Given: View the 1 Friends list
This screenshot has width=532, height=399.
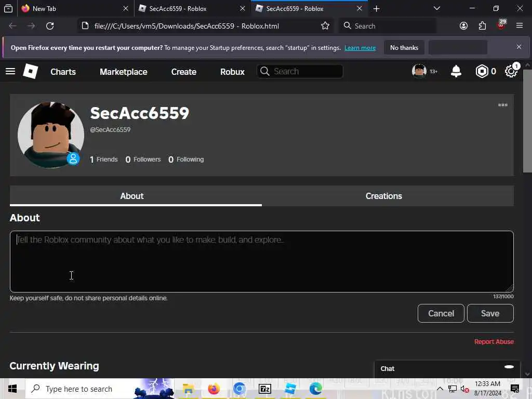Looking at the screenshot, I should pyautogui.click(x=104, y=159).
